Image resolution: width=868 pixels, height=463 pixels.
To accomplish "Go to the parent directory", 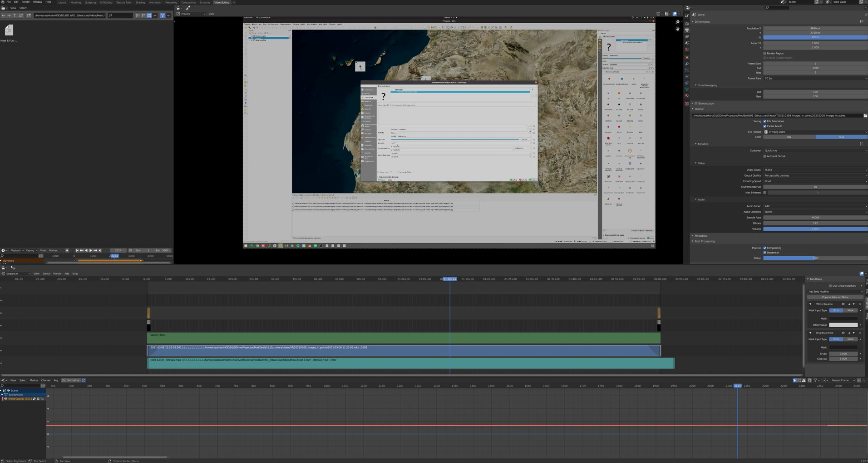I will click(x=15, y=15).
